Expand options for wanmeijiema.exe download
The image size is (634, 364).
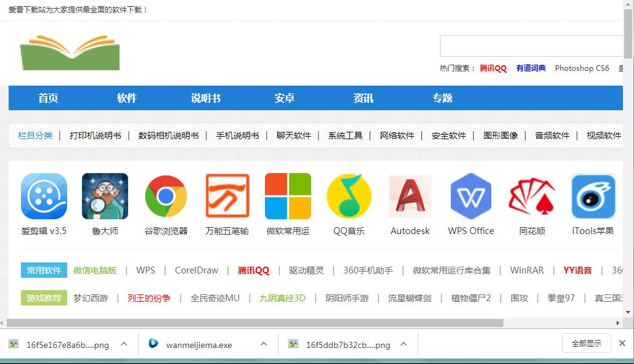click(x=264, y=344)
